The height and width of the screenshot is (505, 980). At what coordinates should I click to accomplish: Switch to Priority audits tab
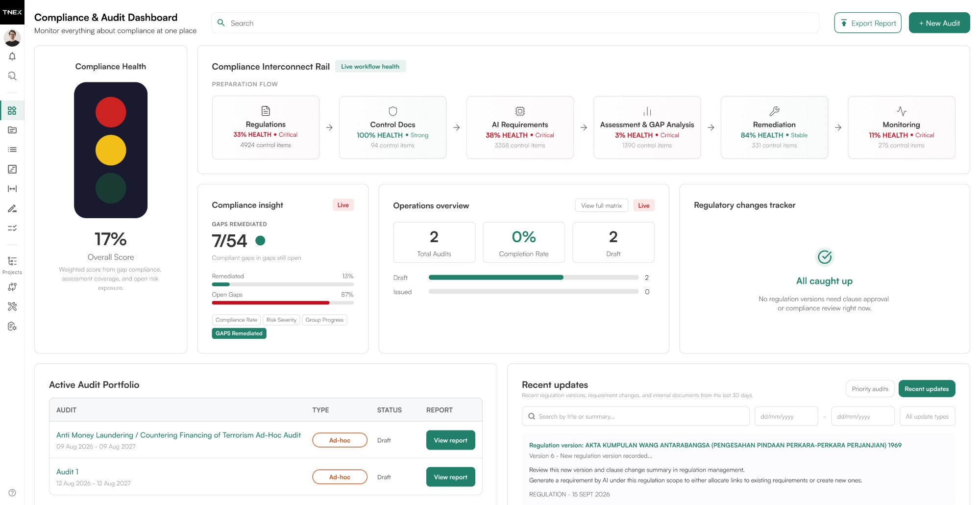point(870,389)
